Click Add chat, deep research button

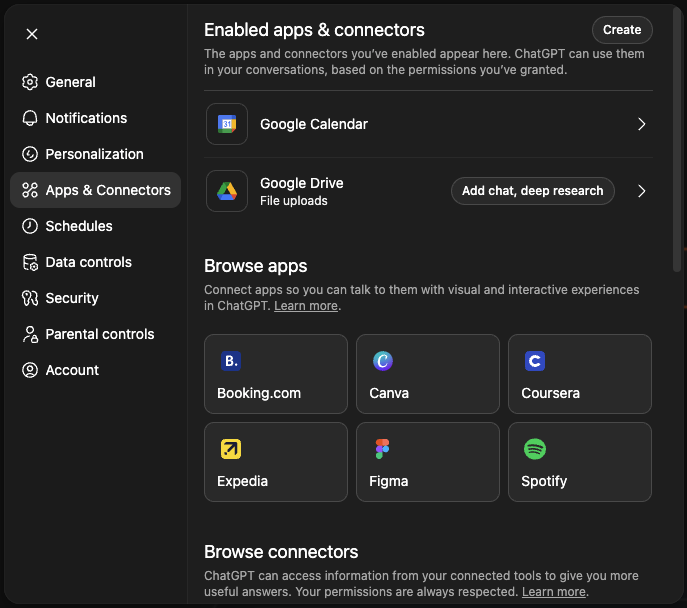[532, 191]
